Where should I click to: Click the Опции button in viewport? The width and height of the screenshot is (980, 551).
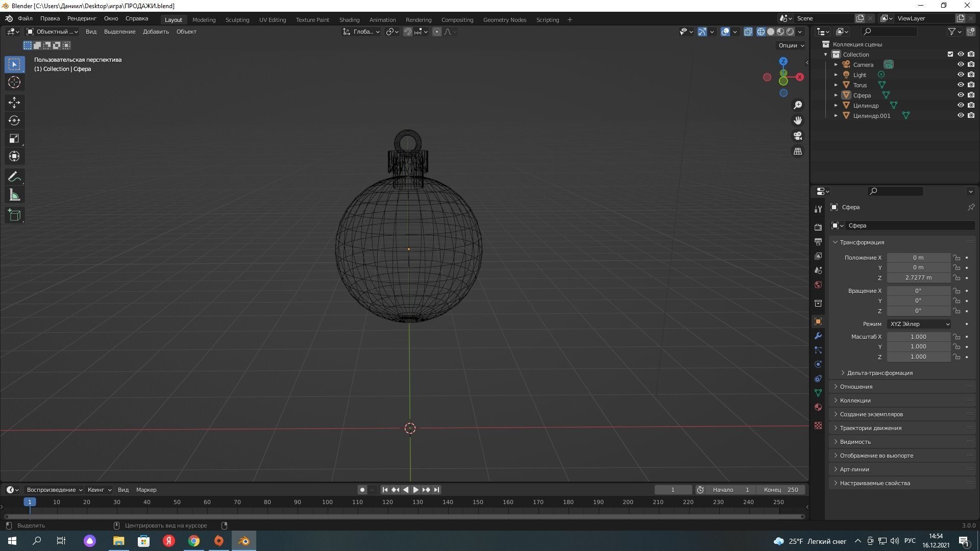791,45
